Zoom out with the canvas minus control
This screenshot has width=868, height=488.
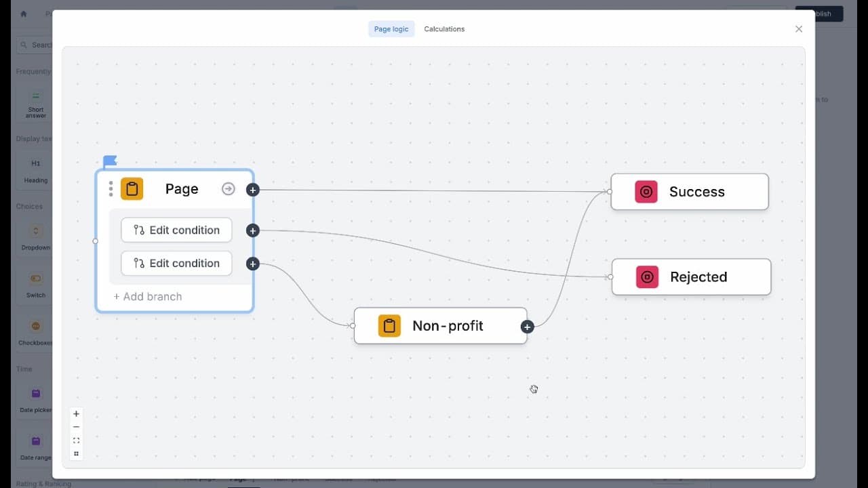tap(76, 427)
